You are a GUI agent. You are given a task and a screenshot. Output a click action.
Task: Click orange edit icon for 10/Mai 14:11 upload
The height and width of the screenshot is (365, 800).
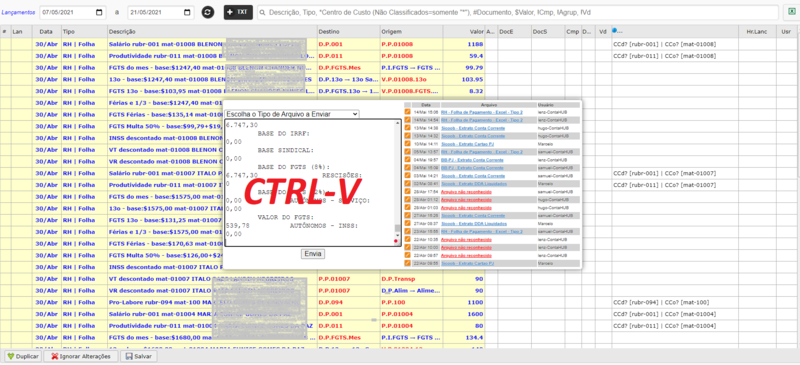[x=408, y=143]
